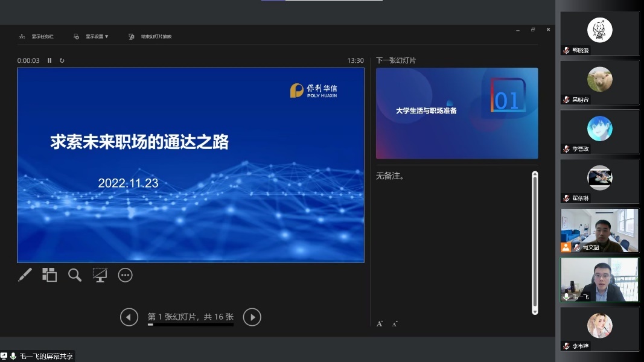Pause the presentation timer
Image resolution: width=644 pixels, height=362 pixels.
coord(50,60)
